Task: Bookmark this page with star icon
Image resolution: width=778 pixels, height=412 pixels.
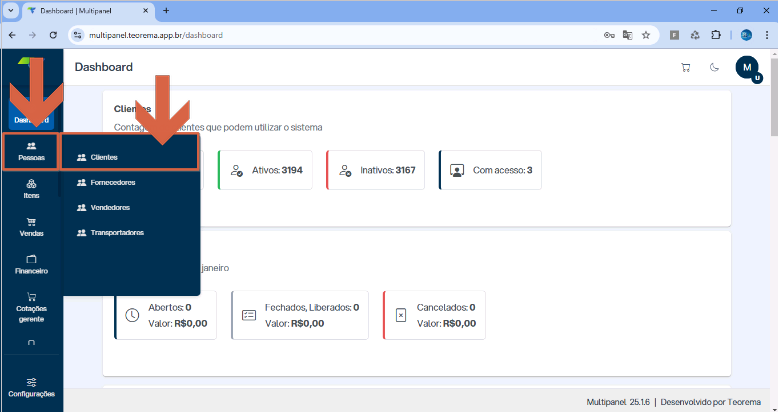Action: (x=646, y=35)
